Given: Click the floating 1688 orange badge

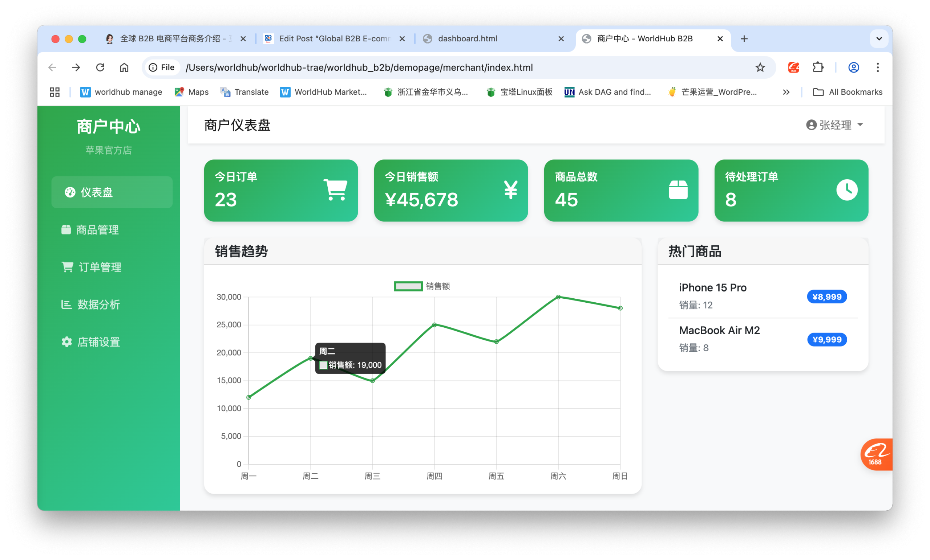Looking at the screenshot, I should tap(876, 454).
